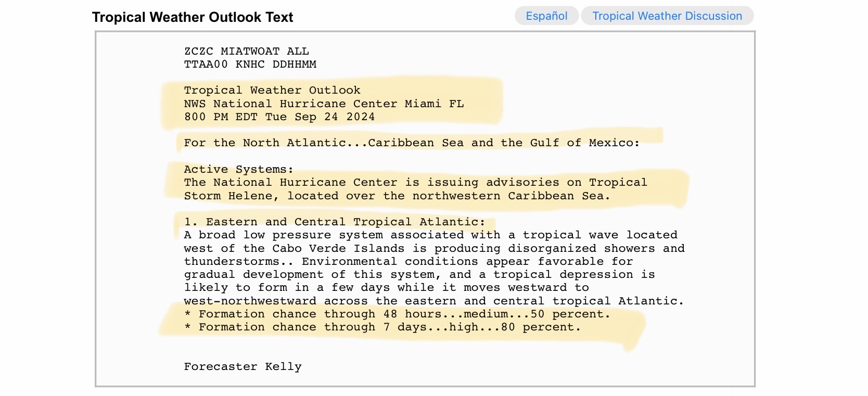Open the Tropical Weather Discussion link

tap(667, 16)
